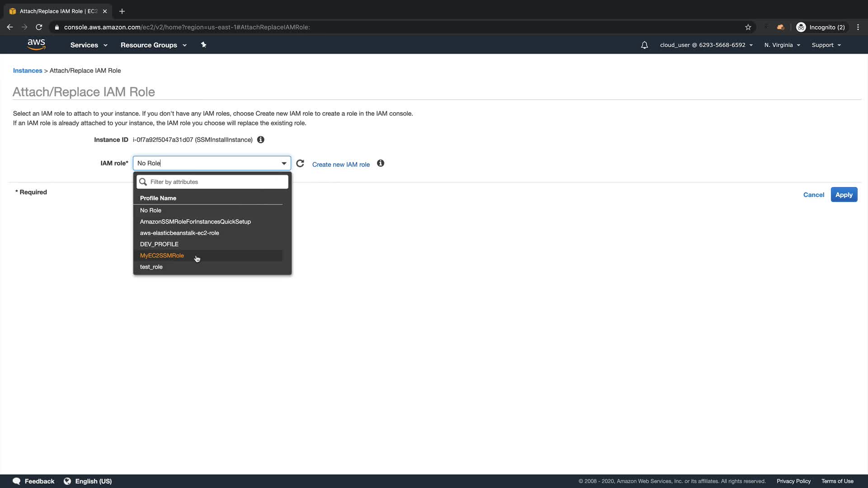Image resolution: width=868 pixels, height=488 pixels.
Task: Expand the Services menu
Action: click(x=89, y=45)
